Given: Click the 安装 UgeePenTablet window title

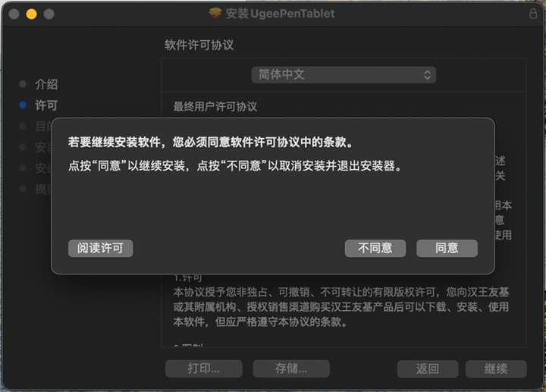Looking at the screenshot, I should point(280,14).
